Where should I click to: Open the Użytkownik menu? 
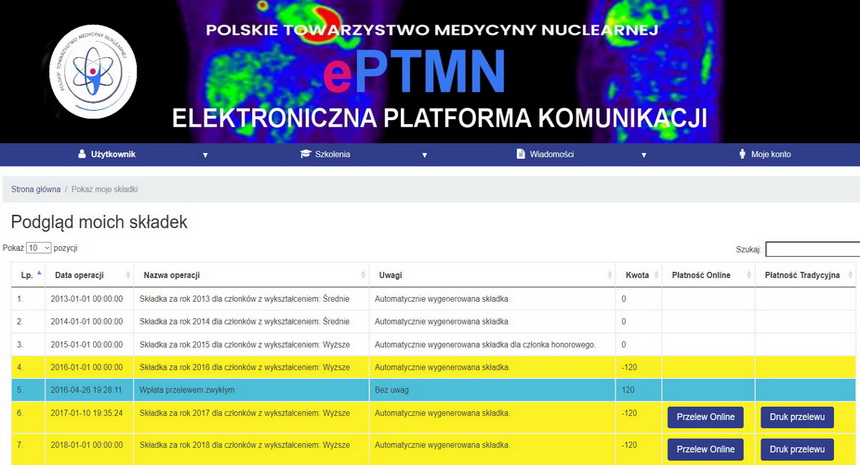tap(113, 154)
